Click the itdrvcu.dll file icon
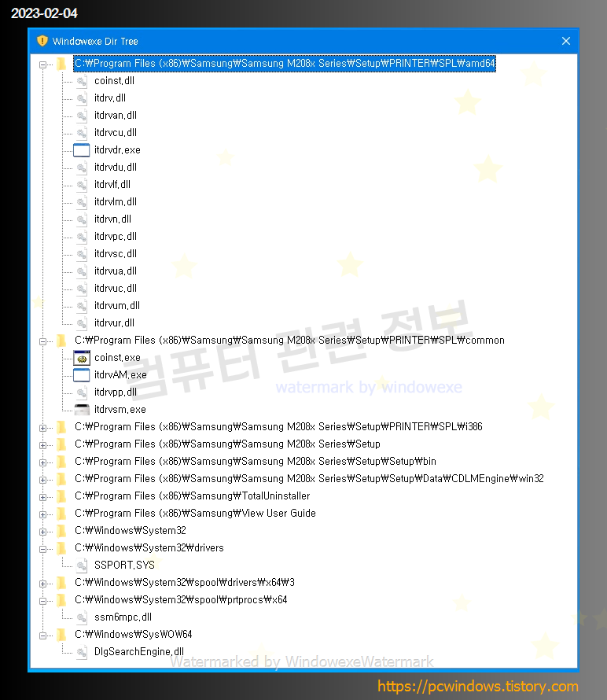The height and width of the screenshot is (700, 607). [81, 133]
